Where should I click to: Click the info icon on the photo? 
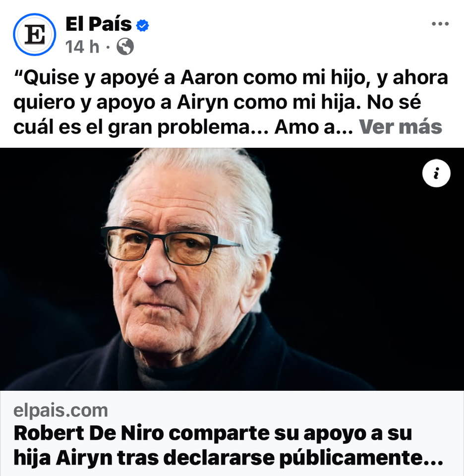coord(436,173)
